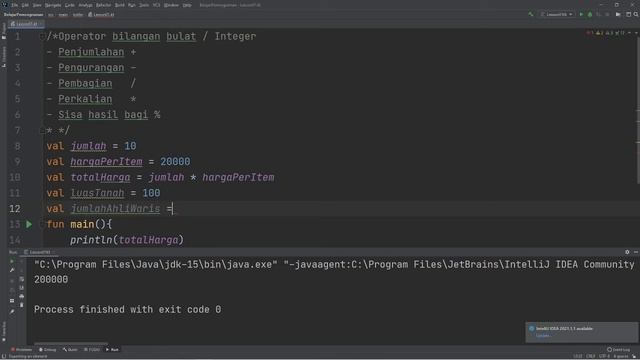Collapse the comment block at line 1

pos(42,37)
